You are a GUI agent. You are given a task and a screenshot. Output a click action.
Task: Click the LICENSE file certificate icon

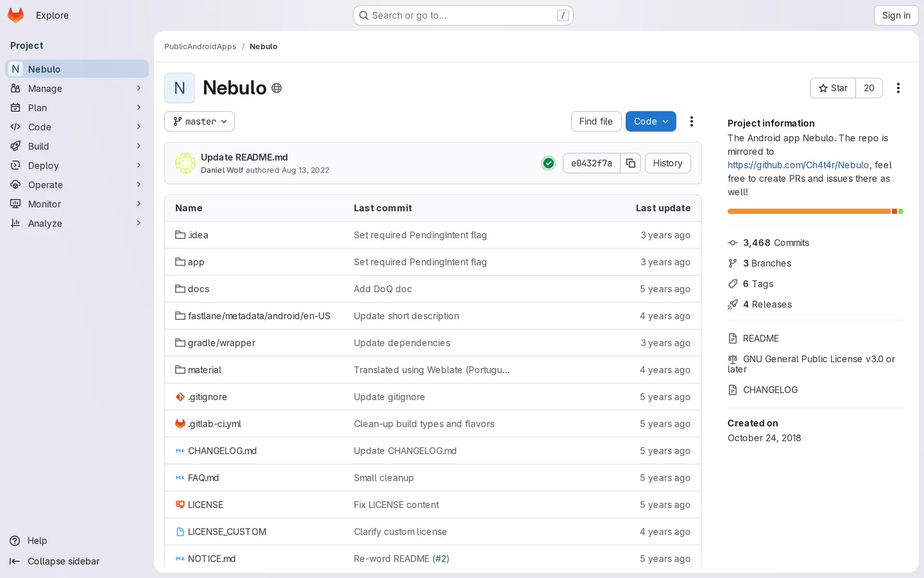[180, 505]
